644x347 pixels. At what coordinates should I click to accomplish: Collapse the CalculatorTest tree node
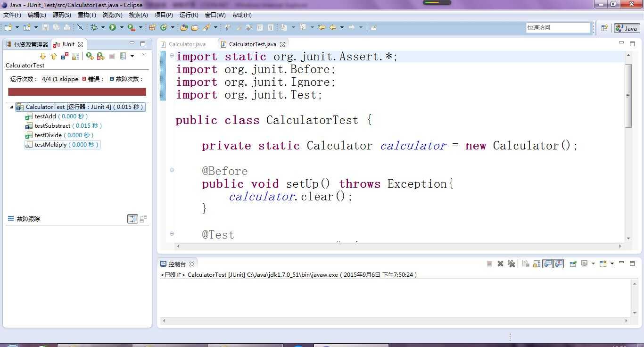pyautogui.click(x=11, y=107)
